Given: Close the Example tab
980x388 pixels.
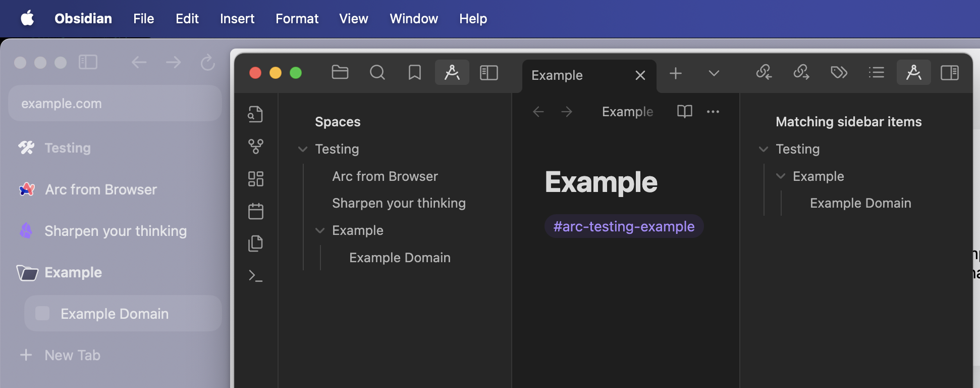Looking at the screenshot, I should tap(640, 75).
